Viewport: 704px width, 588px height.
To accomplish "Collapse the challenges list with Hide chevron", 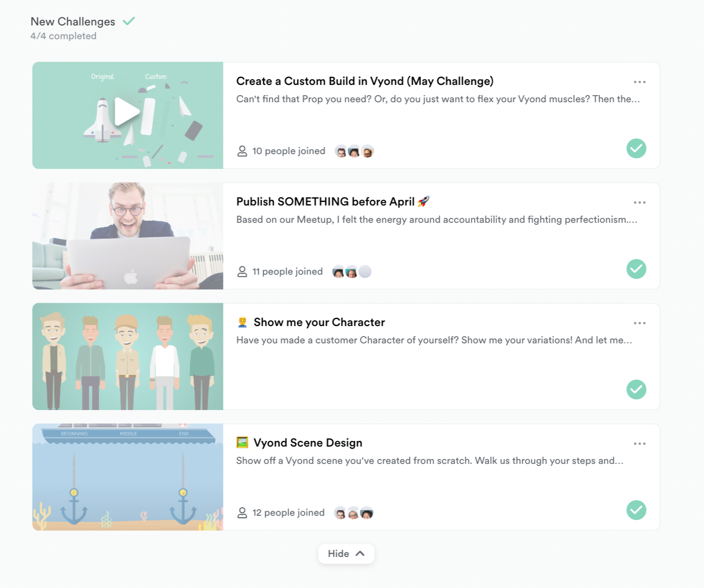I will click(346, 553).
